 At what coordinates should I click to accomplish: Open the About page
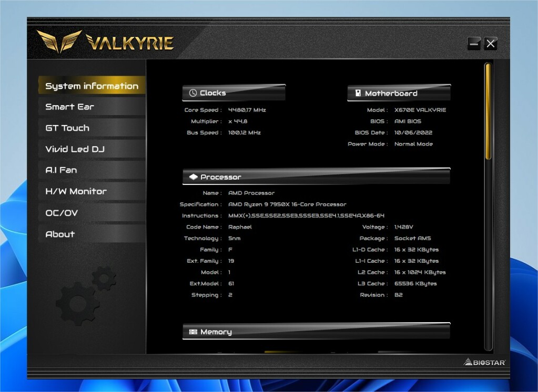[92, 234]
